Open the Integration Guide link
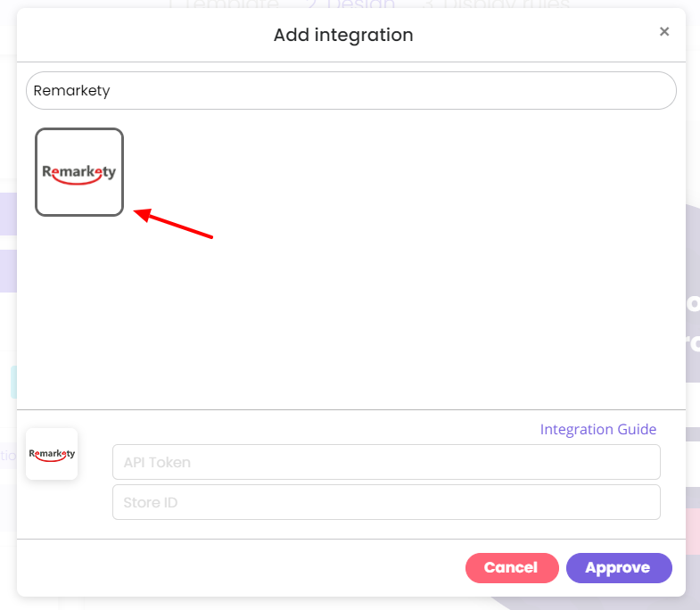 pyautogui.click(x=597, y=429)
